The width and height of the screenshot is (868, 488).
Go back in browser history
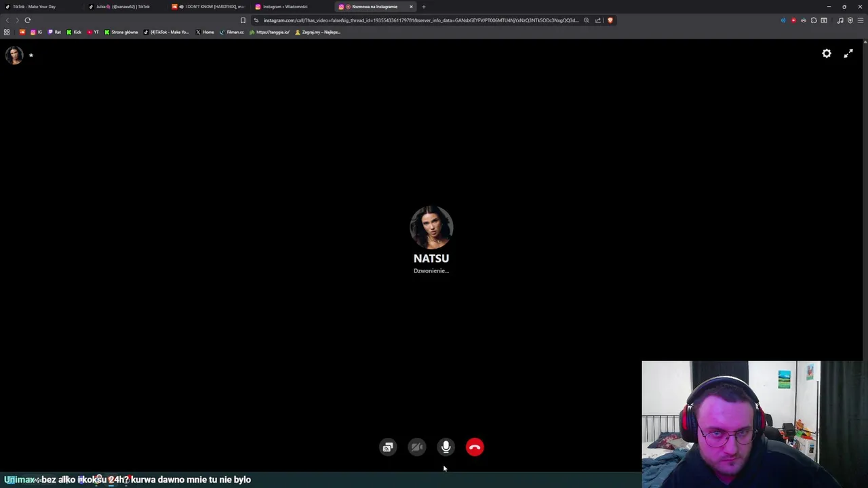(x=7, y=20)
